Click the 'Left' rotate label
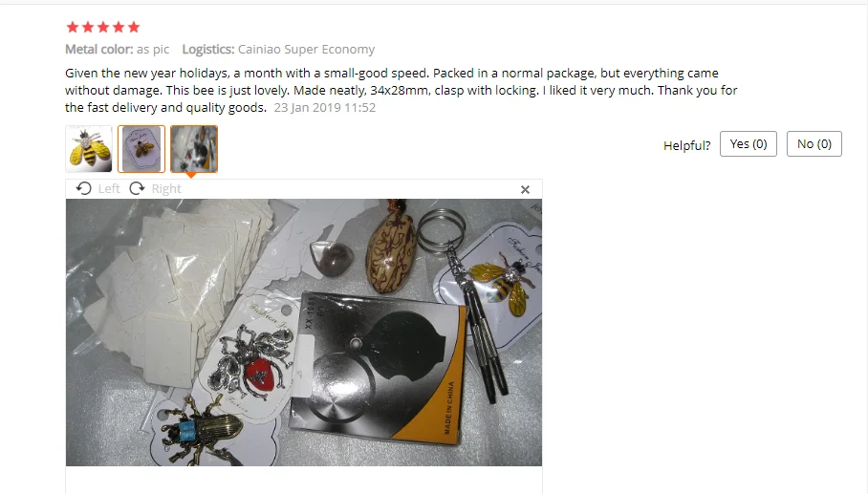868x494 pixels. point(109,188)
